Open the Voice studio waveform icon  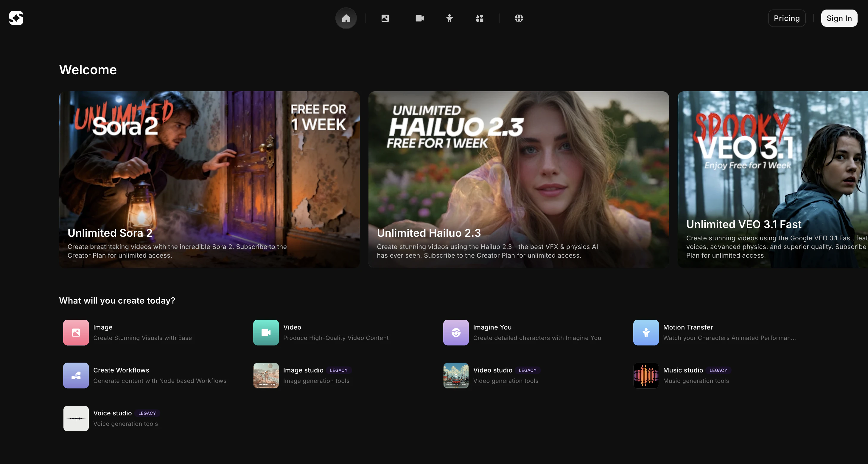point(76,418)
